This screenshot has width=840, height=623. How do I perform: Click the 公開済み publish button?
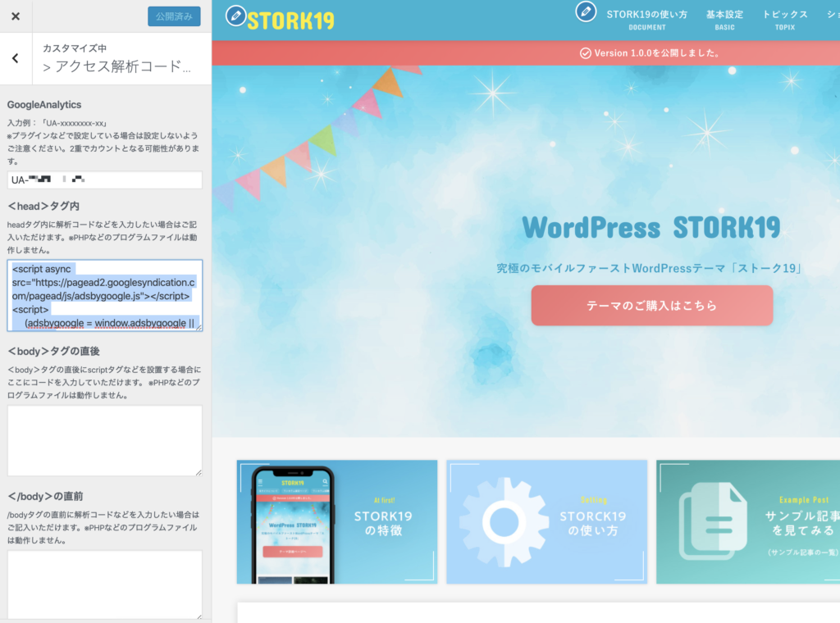click(174, 16)
